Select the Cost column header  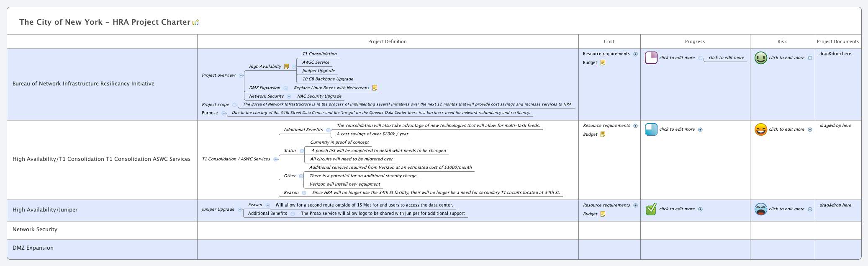tap(609, 41)
